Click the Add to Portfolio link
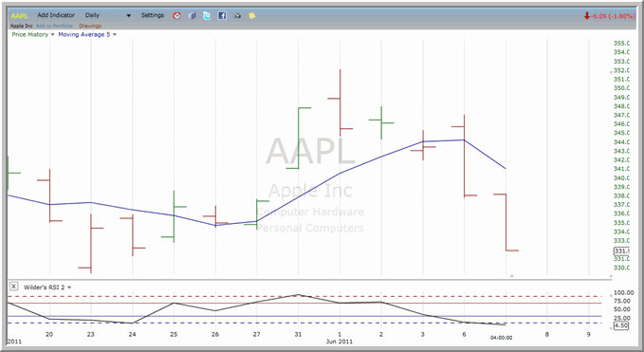The width and height of the screenshot is (644, 352). pyautogui.click(x=54, y=26)
